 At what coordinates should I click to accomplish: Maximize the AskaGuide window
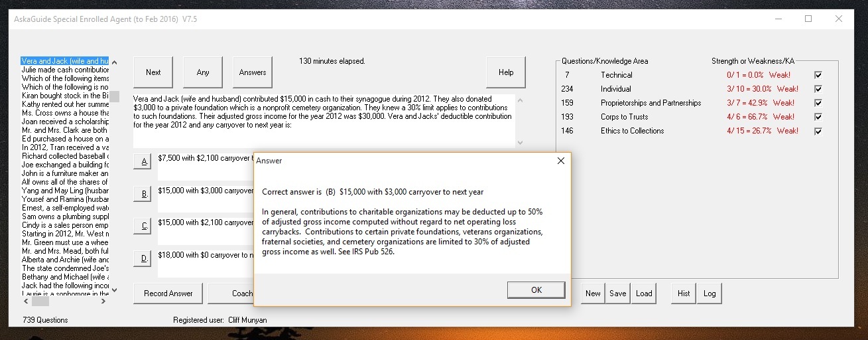pyautogui.click(x=808, y=19)
